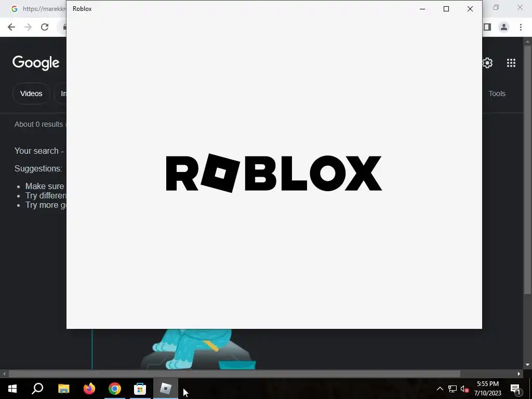Open the Google apps grid
This screenshot has height=399, width=532.
[x=511, y=63]
